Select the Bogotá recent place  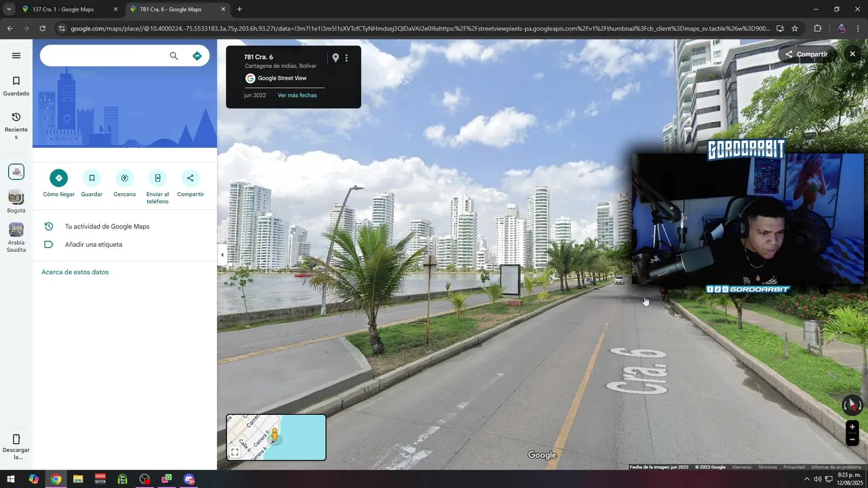point(16,201)
